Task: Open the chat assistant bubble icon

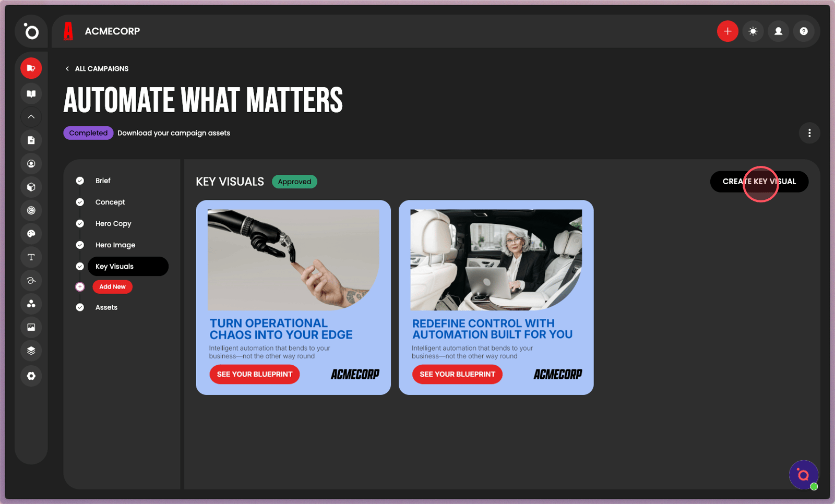Action: (804, 475)
